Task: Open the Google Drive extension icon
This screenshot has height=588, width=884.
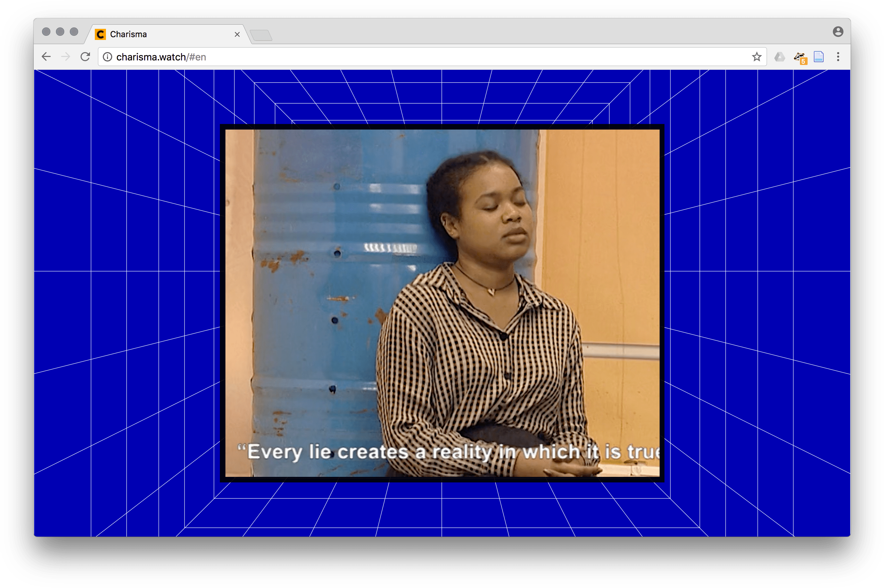Action: point(779,57)
